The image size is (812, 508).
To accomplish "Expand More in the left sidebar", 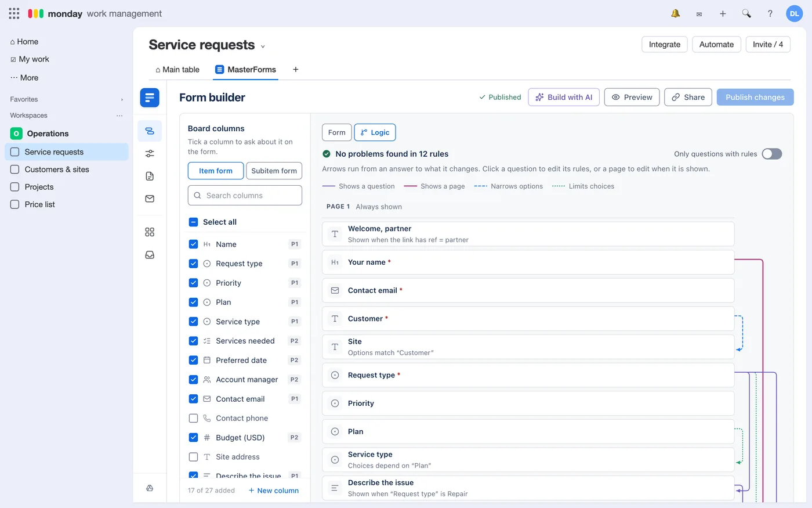I will click(24, 78).
